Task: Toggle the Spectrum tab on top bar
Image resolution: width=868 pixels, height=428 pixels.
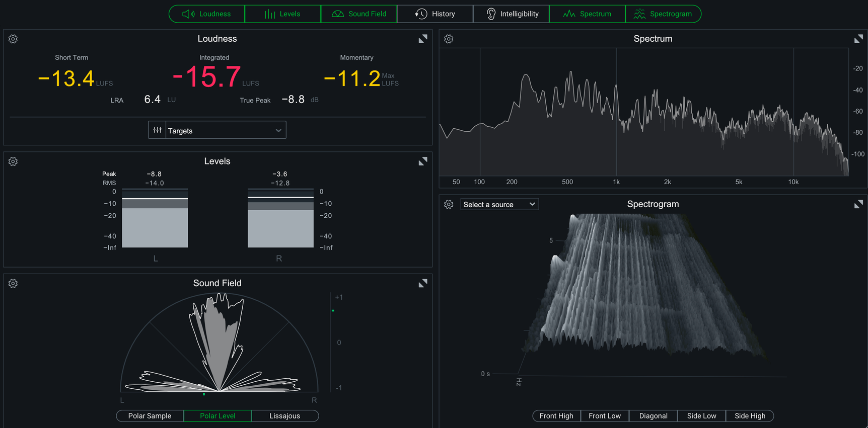Action: 588,14
